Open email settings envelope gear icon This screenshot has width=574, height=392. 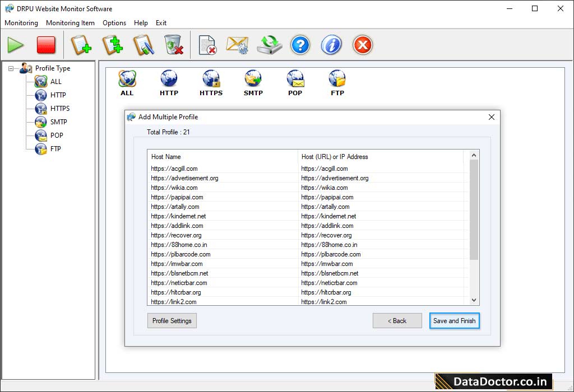click(x=237, y=45)
